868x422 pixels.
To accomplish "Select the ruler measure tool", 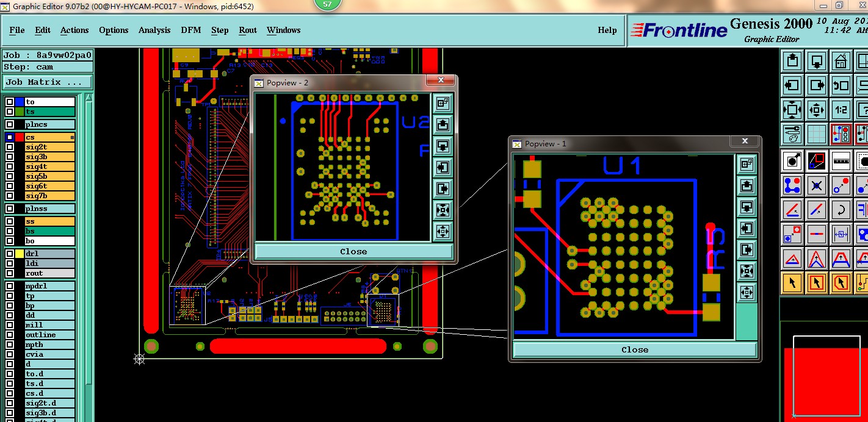I will [x=841, y=161].
